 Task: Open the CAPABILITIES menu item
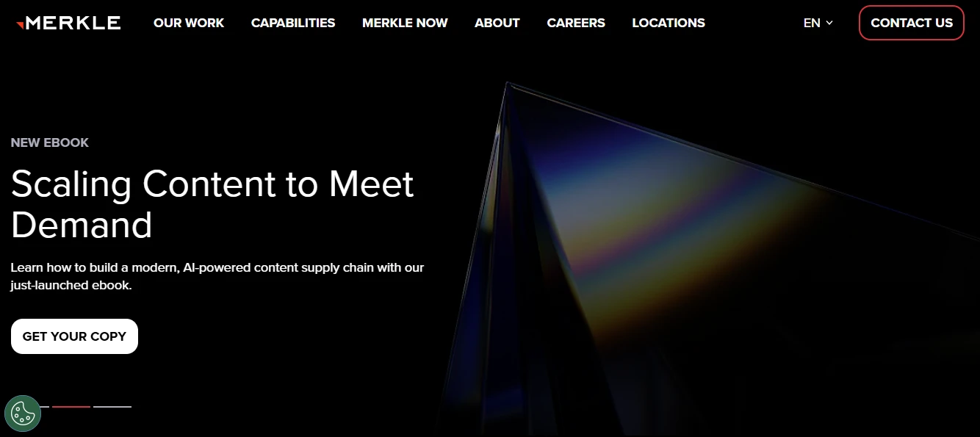293,23
